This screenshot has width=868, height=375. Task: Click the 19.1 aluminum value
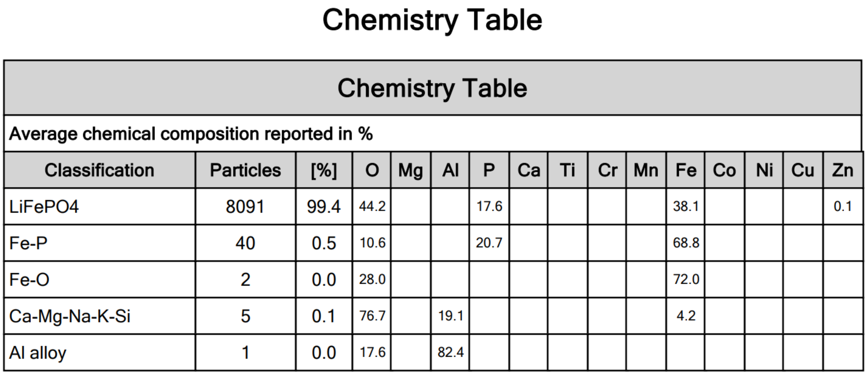[450, 316]
